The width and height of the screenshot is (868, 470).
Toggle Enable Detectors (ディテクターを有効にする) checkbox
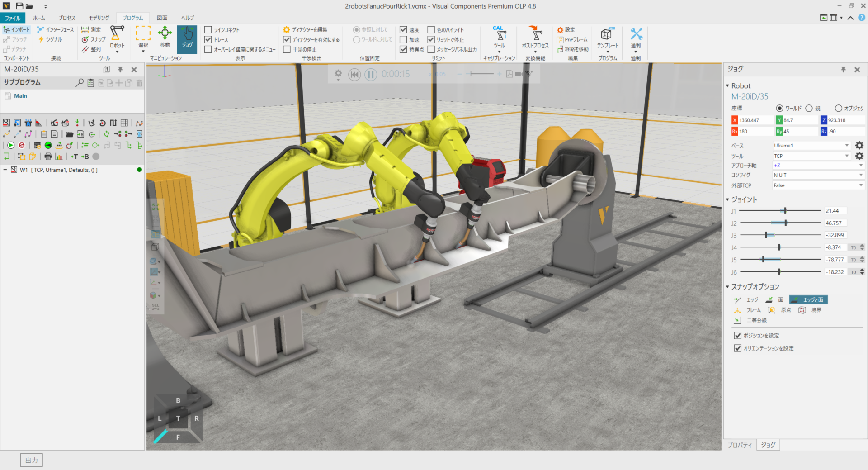[x=287, y=40]
